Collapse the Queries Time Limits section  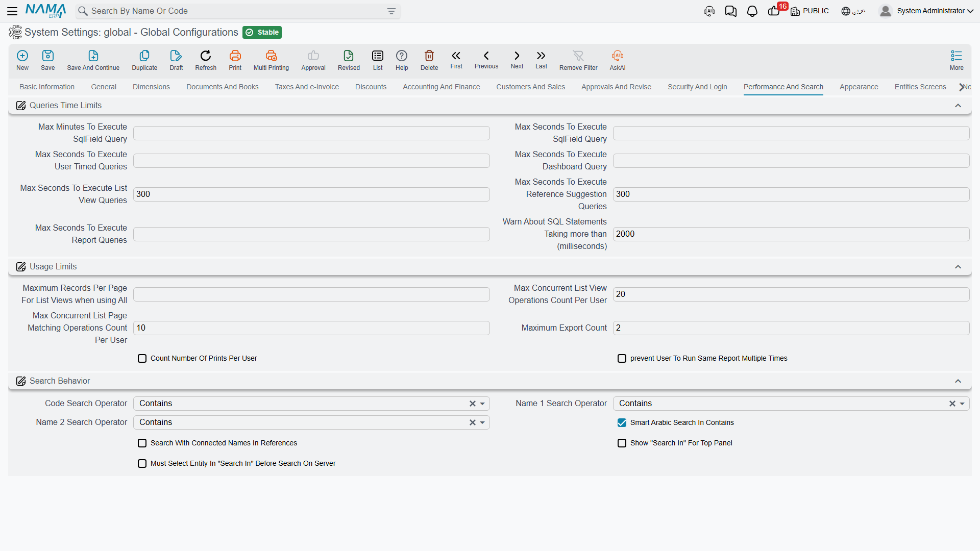tap(958, 106)
